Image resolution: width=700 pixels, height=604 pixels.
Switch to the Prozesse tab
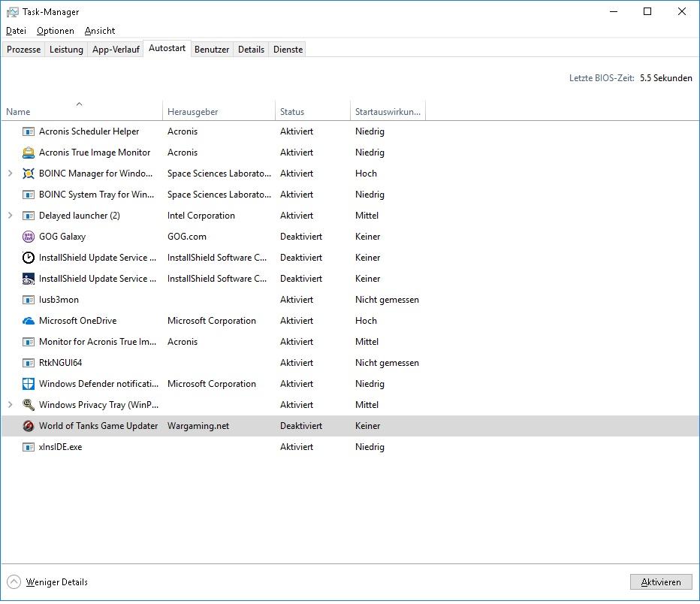pyautogui.click(x=23, y=50)
